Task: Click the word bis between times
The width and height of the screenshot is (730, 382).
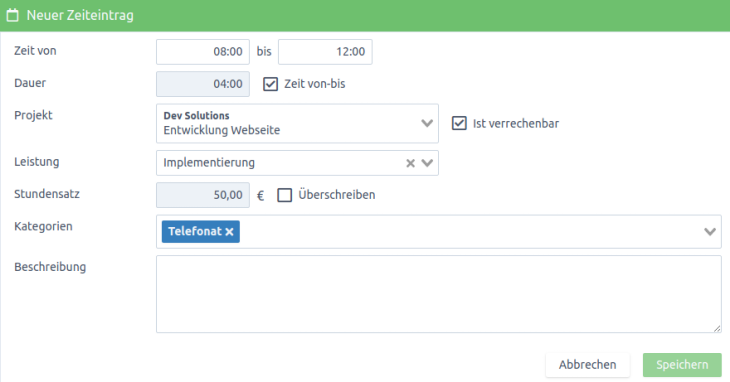Action: pyautogui.click(x=264, y=51)
